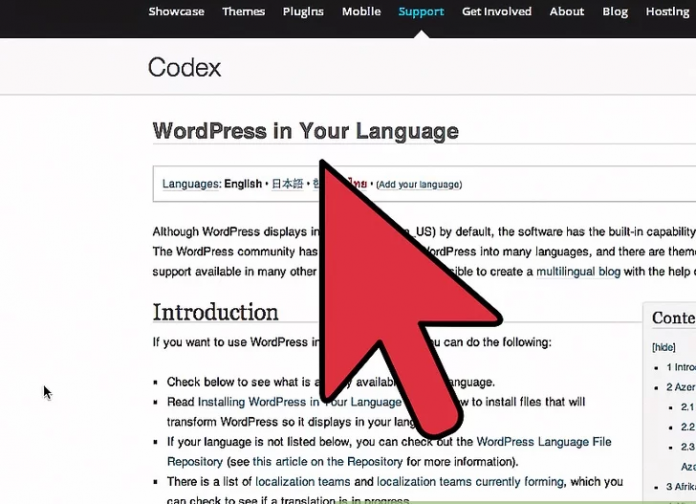Open the Plugins section
The width and height of the screenshot is (696, 504).
coord(303,12)
